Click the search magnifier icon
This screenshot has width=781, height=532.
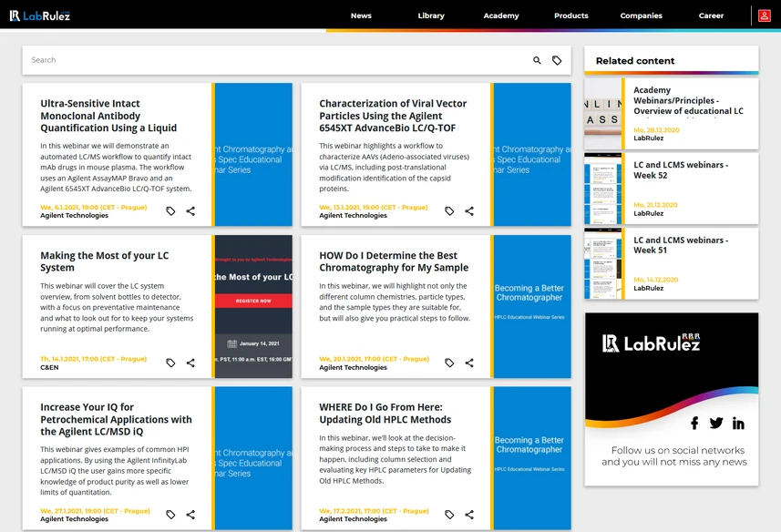click(x=537, y=59)
